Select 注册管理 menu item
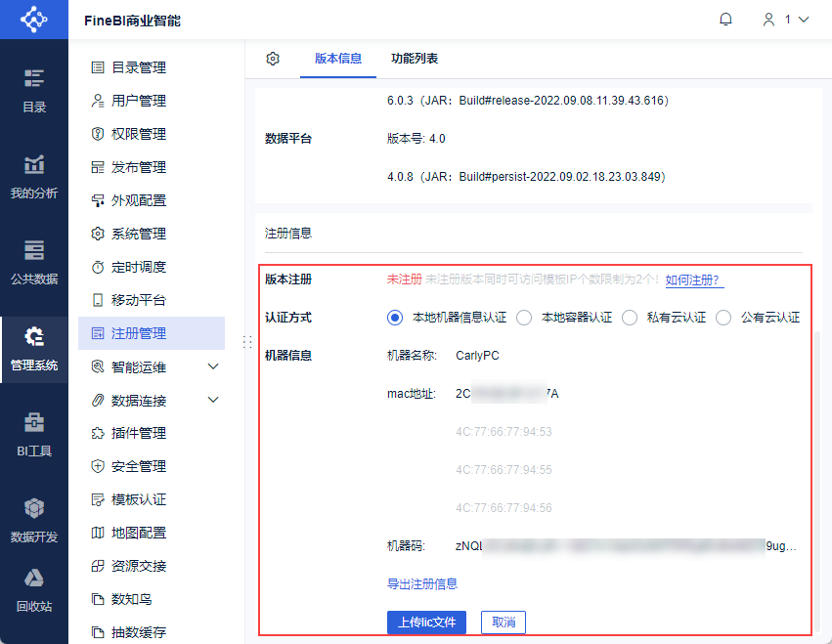This screenshot has height=644, width=832. (152, 333)
